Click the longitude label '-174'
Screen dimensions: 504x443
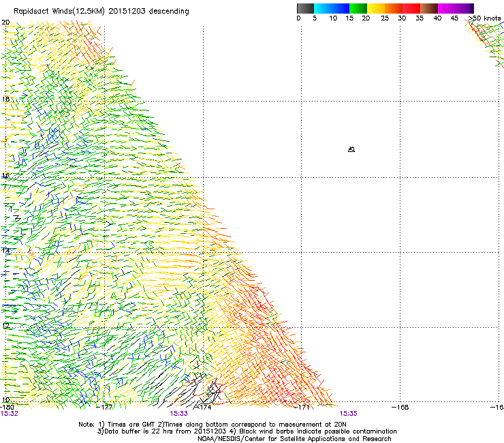coord(203,407)
